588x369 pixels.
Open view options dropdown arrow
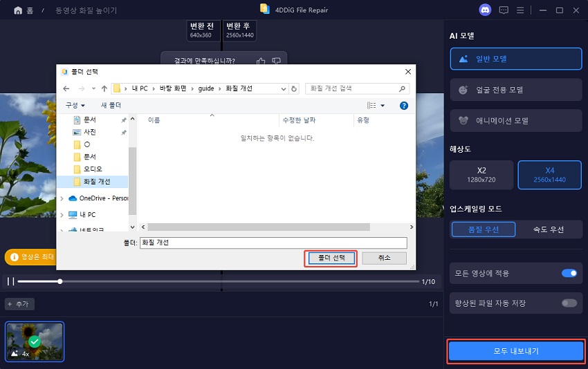383,106
